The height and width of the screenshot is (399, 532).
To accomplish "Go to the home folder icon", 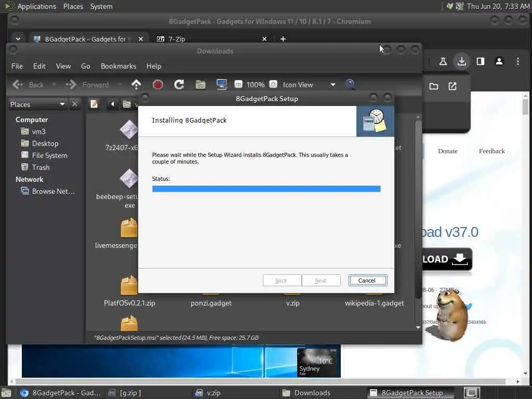I will 201,85.
